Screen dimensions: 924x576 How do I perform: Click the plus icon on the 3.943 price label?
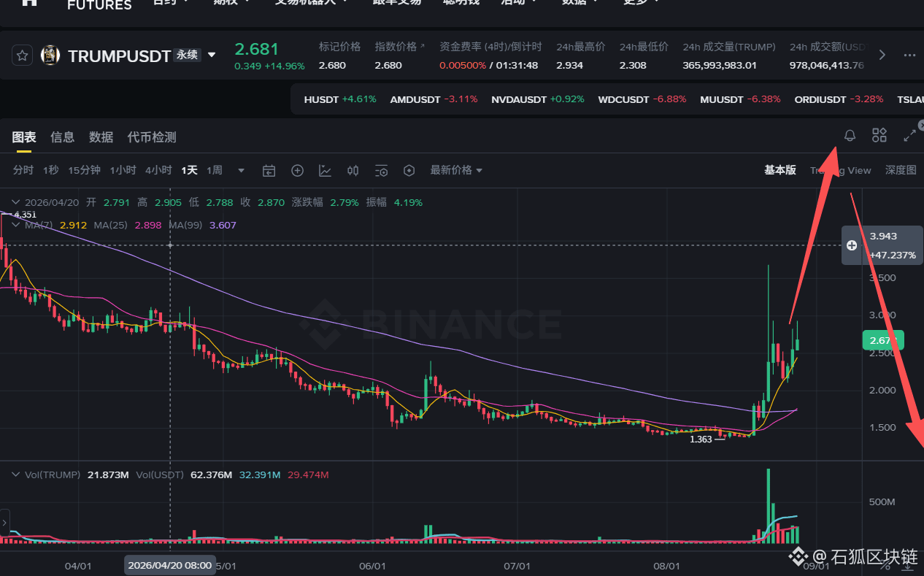tap(851, 245)
